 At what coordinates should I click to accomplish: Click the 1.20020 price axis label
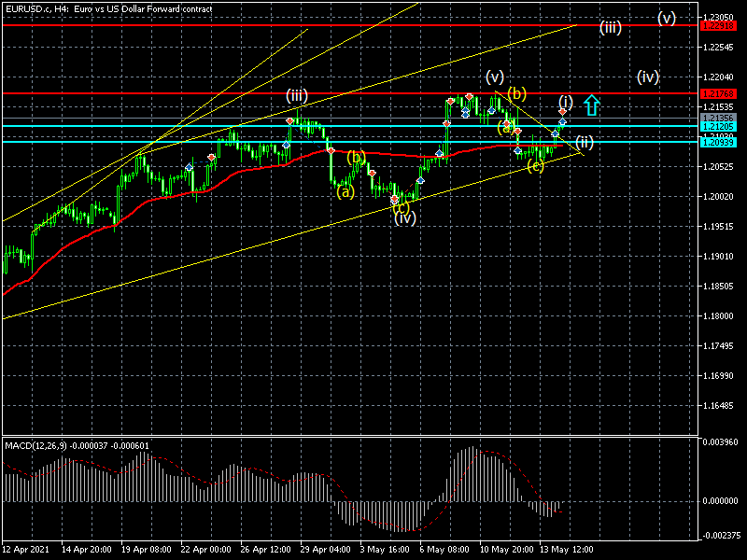(x=718, y=197)
